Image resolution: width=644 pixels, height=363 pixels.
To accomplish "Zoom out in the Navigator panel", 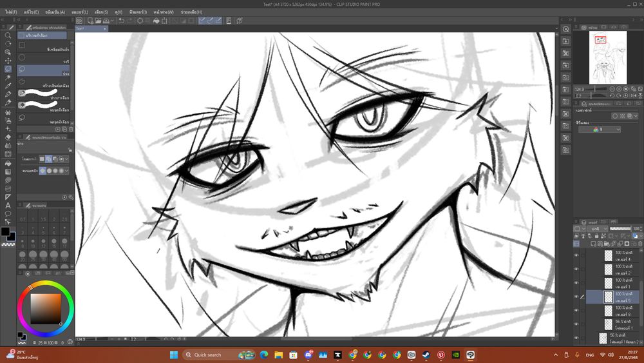I will pyautogui.click(x=612, y=89).
